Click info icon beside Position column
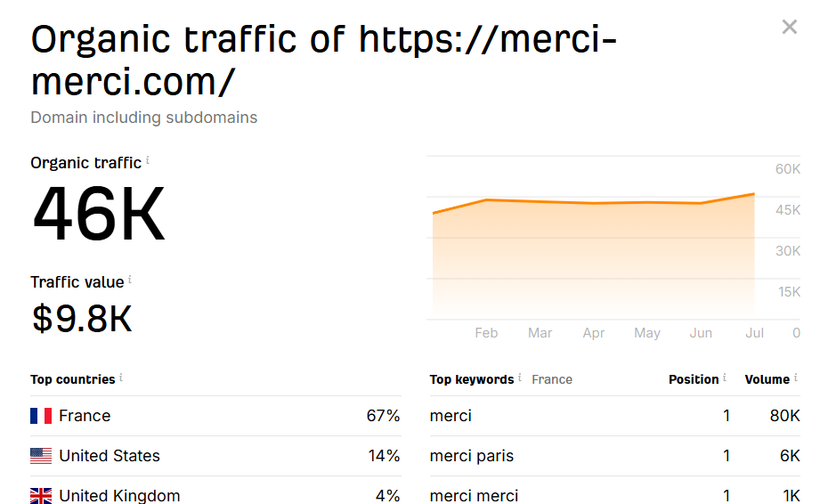This screenshot has height=504, width=828. click(725, 378)
